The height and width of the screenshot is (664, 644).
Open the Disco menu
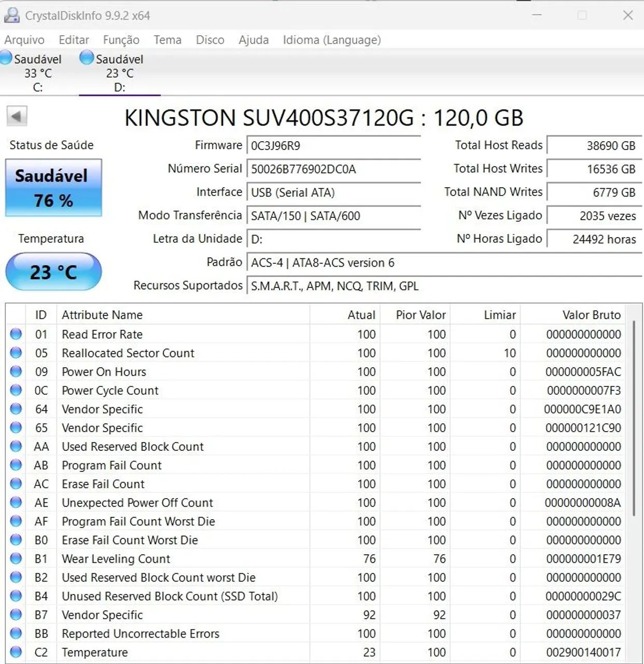coord(210,40)
